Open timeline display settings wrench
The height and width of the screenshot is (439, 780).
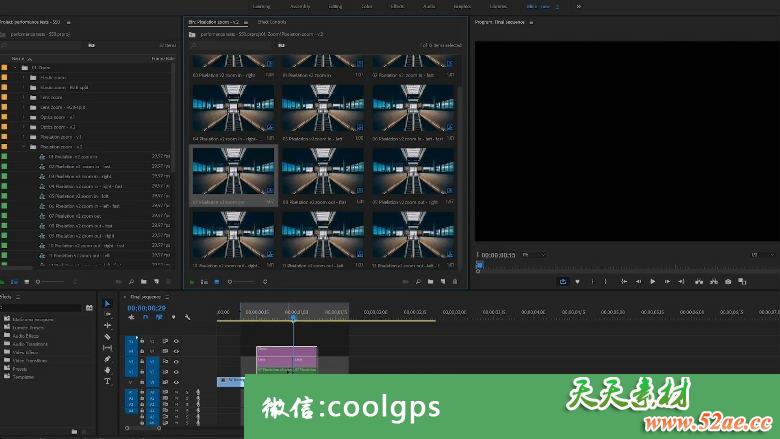188,317
